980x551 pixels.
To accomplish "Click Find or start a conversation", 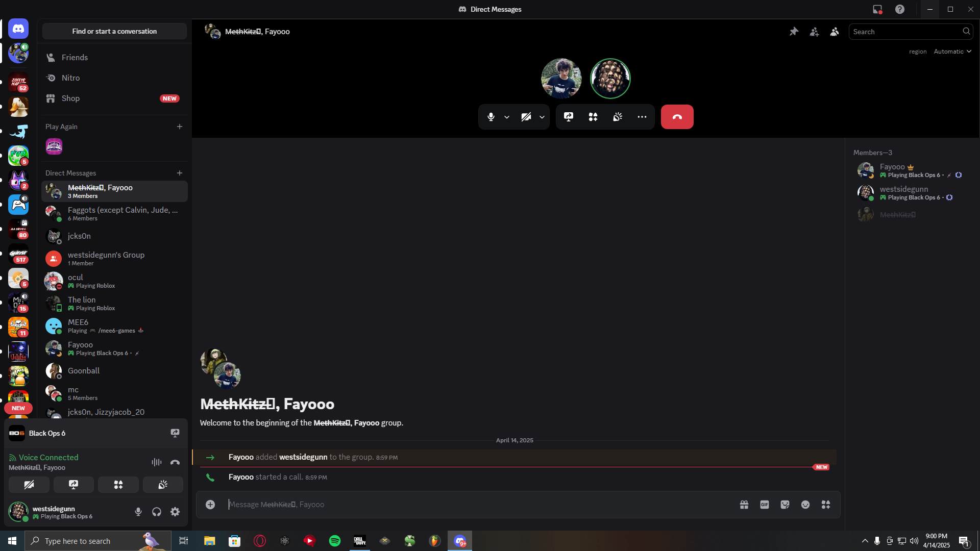I will (x=114, y=31).
